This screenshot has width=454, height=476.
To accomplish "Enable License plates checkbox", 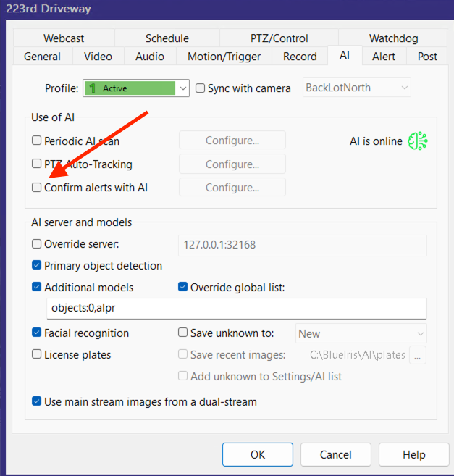I will (x=37, y=355).
